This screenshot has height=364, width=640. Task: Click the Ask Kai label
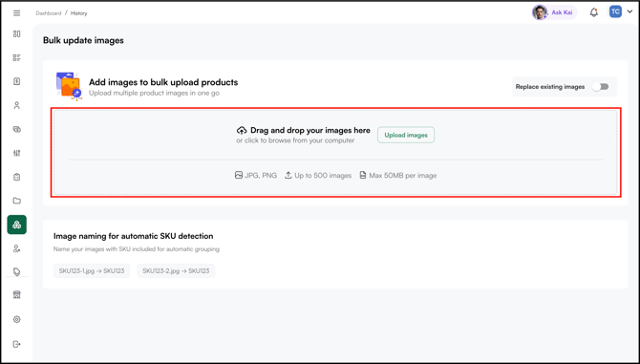(x=562, y=12)
